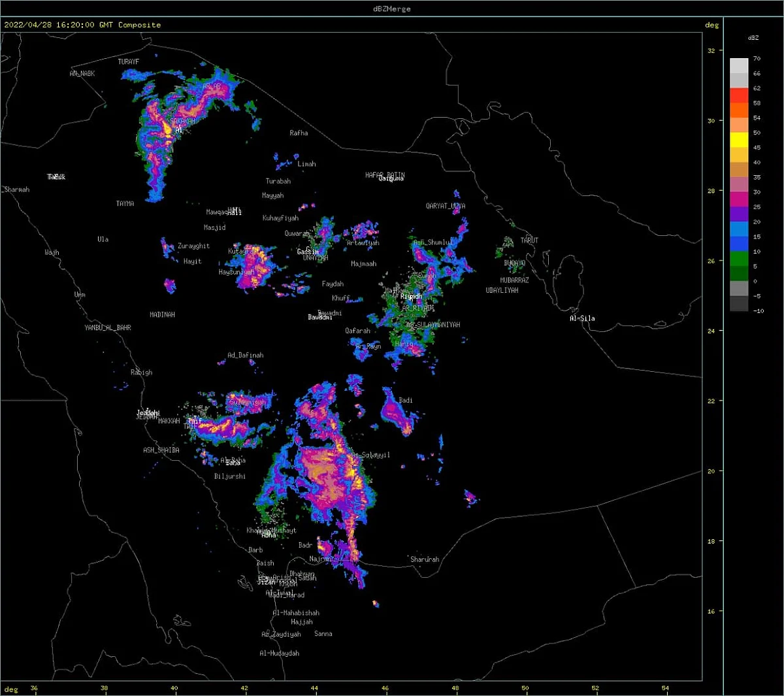This screenshot has height=696, width=784.
Task: Click the Rafha city label
Action: pos(299,133)
